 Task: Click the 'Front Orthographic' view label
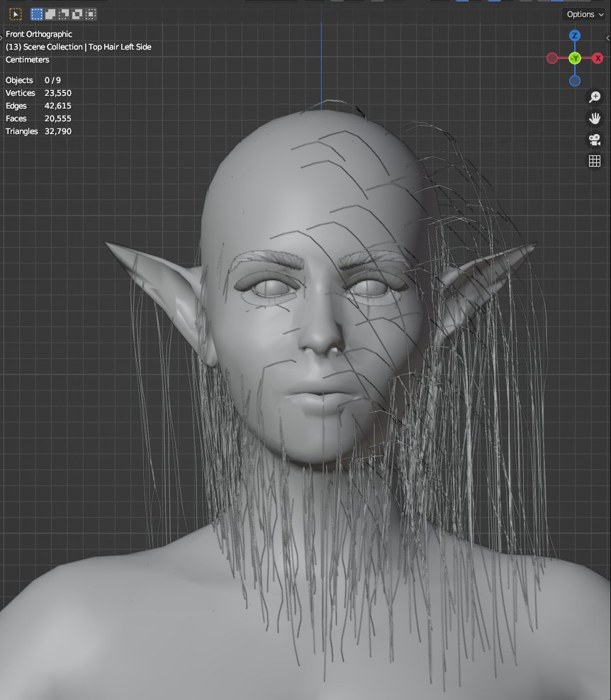(x=39, y=34)
